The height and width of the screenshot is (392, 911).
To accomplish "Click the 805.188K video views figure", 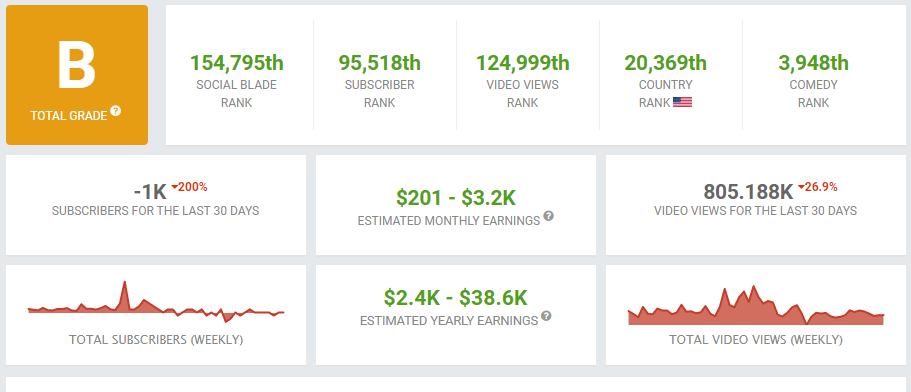I will (748, 191).
